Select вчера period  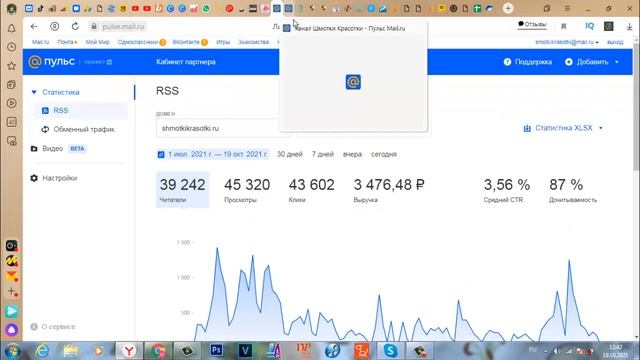coord(352,154)
